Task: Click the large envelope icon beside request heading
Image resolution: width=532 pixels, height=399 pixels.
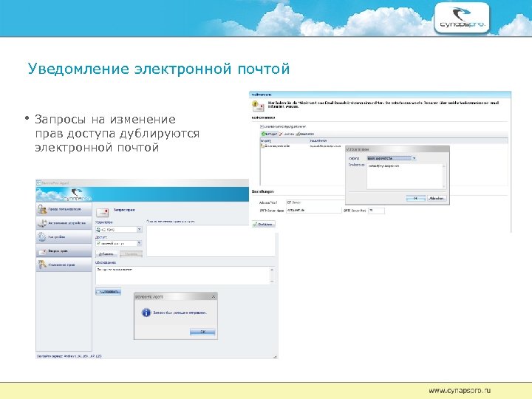Action: click(103, 212)
